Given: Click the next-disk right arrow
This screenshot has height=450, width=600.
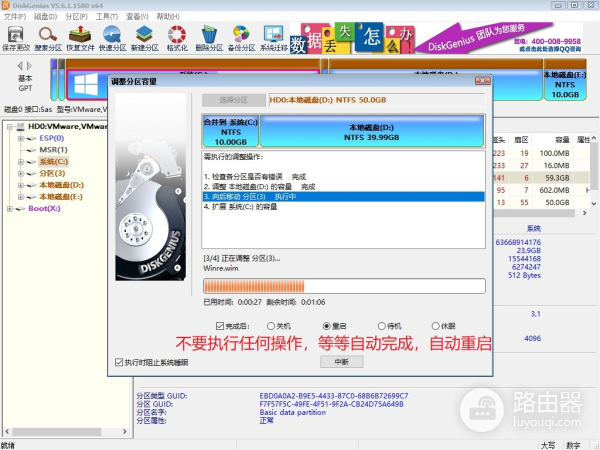Looking at the screenshot, I should 29,66.
